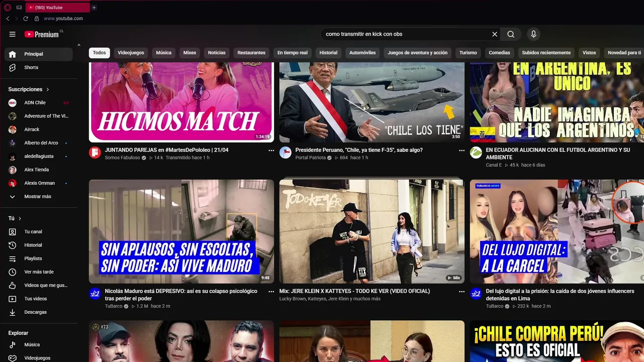Select the Videojuegos filter chip

click(x=131, y=53)
